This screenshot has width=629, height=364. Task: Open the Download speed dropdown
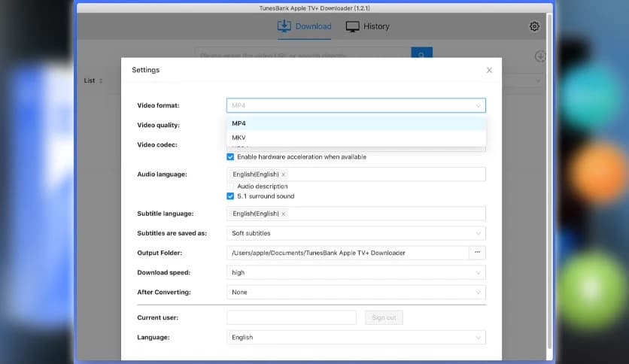click(356, 272)
